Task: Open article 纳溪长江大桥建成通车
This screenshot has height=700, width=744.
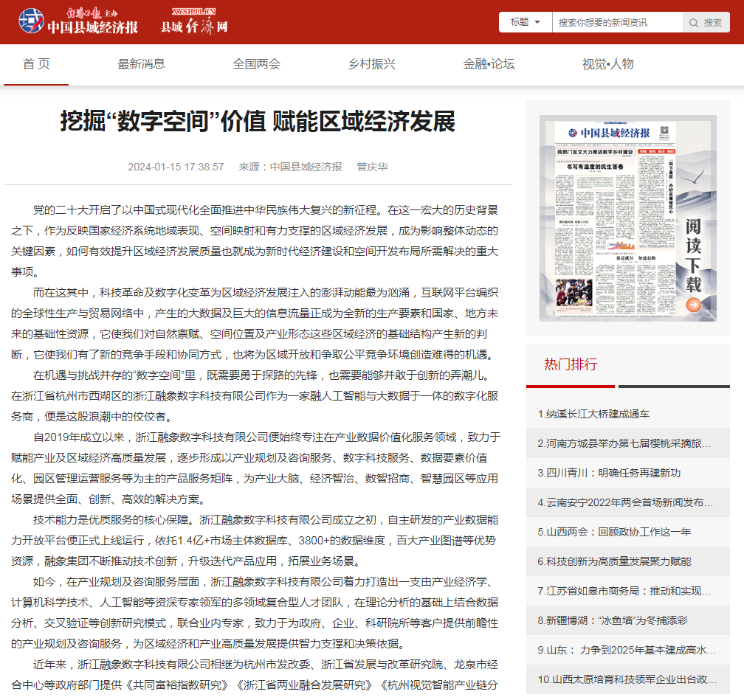Action: 593,414
